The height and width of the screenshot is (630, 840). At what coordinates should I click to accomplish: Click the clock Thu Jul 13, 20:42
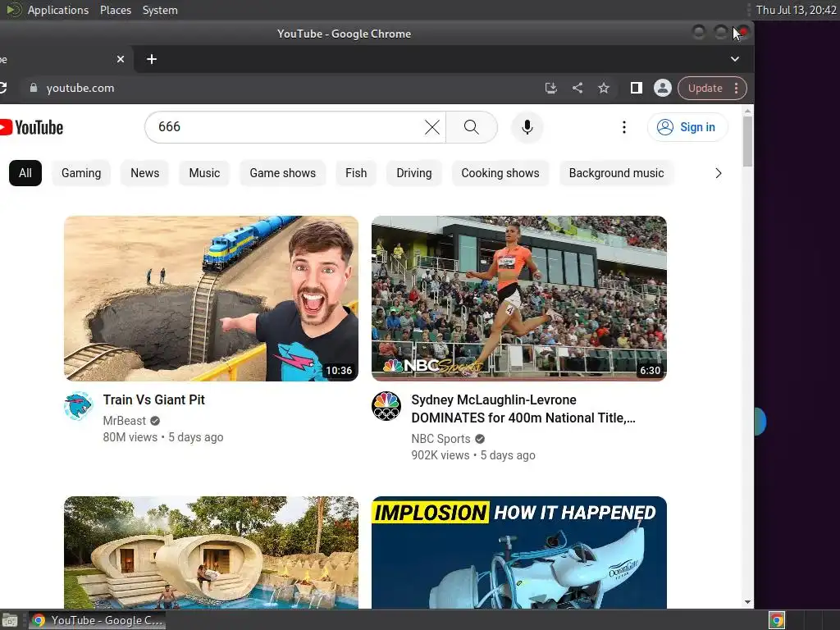click(x=796, y=10)
